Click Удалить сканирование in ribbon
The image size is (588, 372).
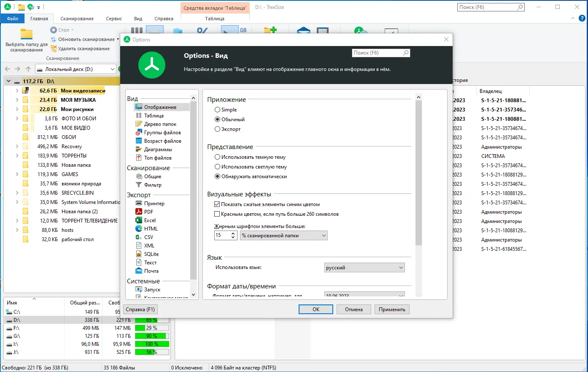pos(80,49)
